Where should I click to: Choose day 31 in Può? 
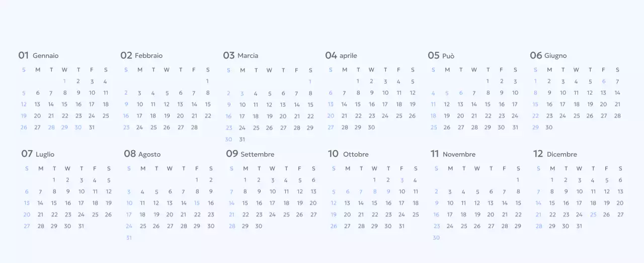coord(515,127)
